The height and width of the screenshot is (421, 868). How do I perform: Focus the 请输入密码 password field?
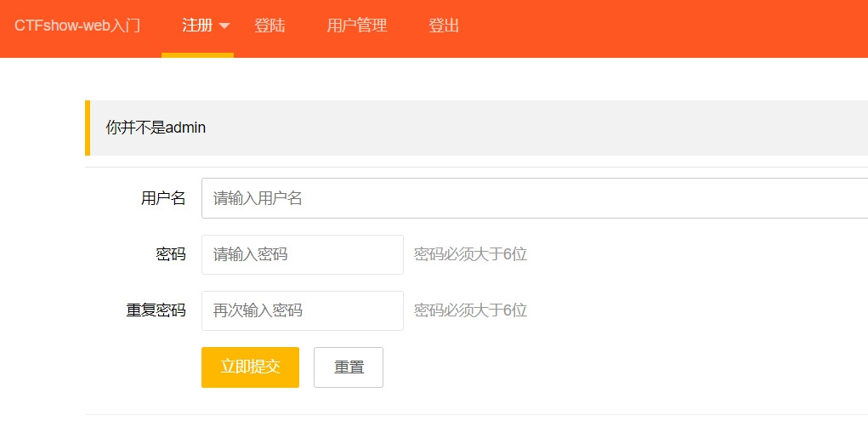(x=303, y=255)
